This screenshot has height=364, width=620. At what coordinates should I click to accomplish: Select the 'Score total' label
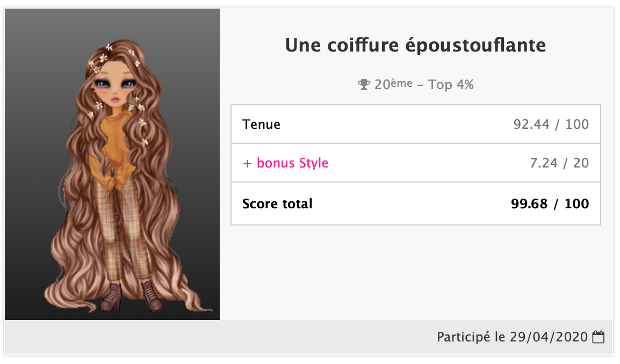point(277,204)
